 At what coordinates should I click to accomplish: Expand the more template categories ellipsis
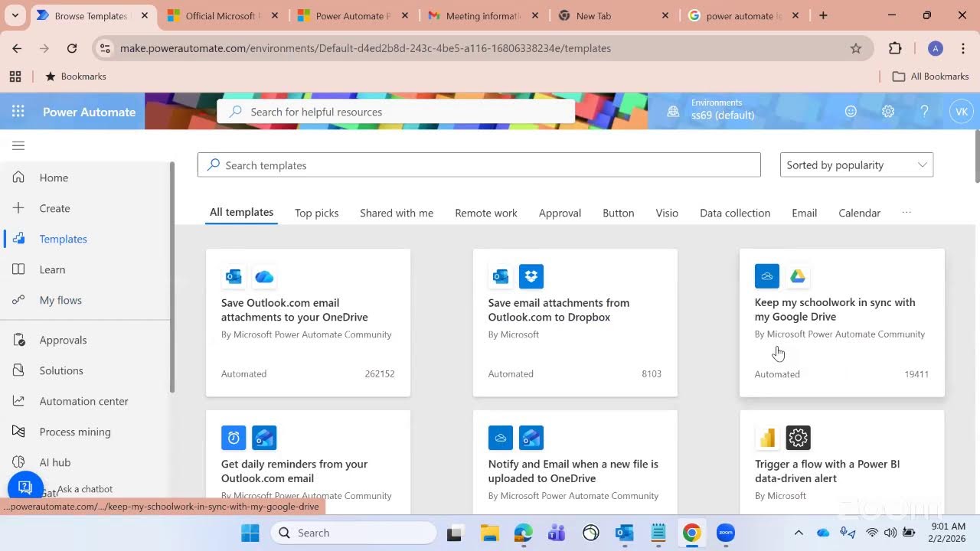point(906,213)
